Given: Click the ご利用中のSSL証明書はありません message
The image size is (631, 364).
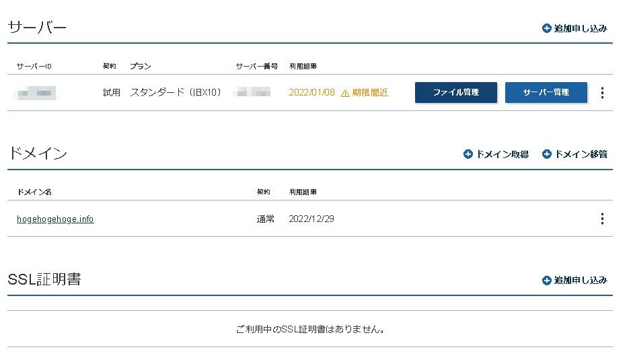Looking at the screenshot, I should [x=309, y=330].
